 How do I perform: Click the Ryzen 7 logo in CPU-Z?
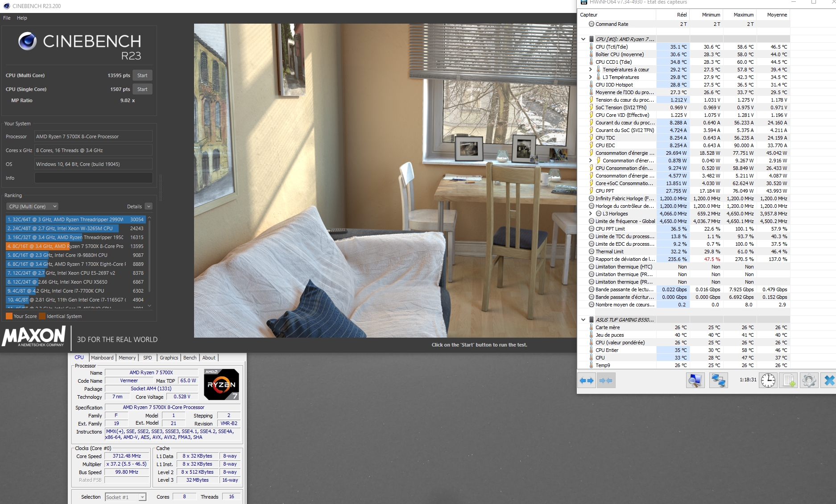click(x=221, y=384)
